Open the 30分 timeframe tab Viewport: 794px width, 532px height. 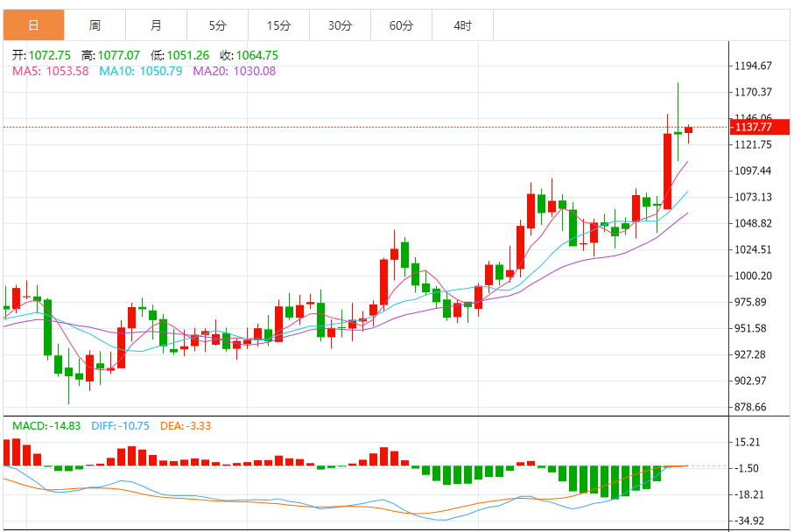coord(341,24)
